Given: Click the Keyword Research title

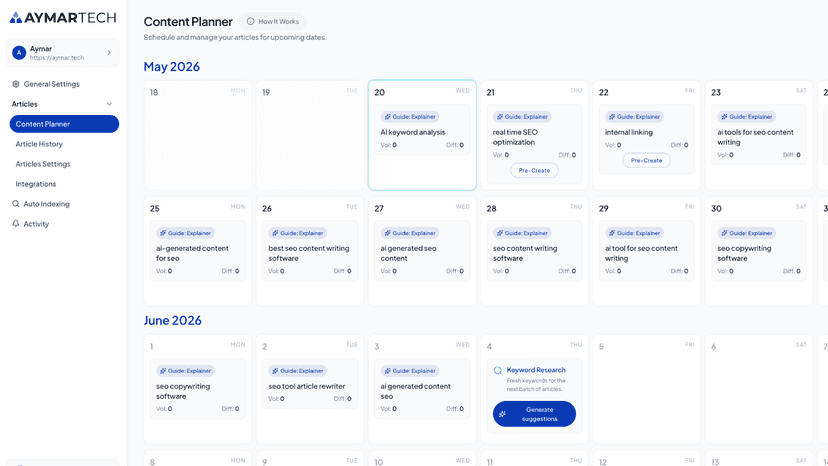Looking at the screenshot, I should 536,370.
